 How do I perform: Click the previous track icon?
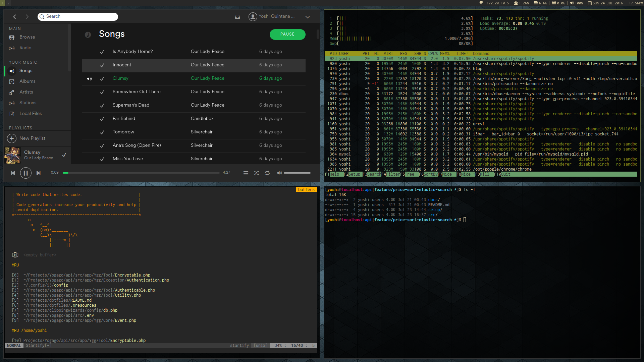point(13,173)
